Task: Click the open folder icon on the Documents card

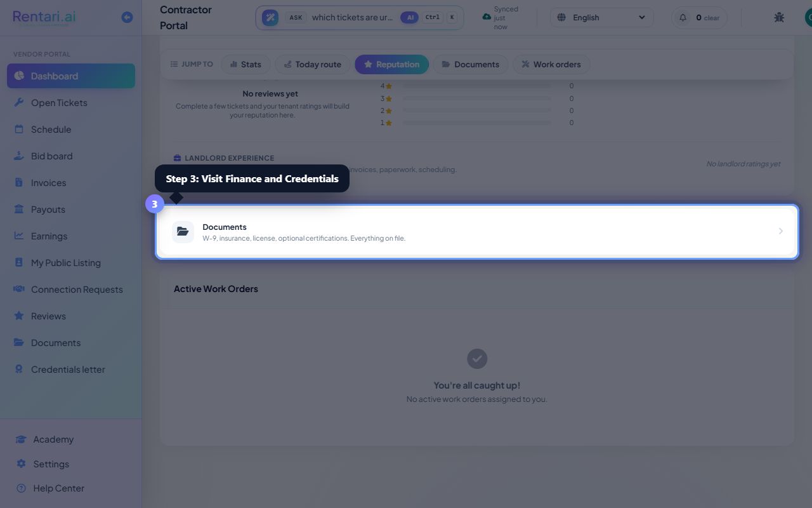Action: pyautogui.click(x=183, y=232)
